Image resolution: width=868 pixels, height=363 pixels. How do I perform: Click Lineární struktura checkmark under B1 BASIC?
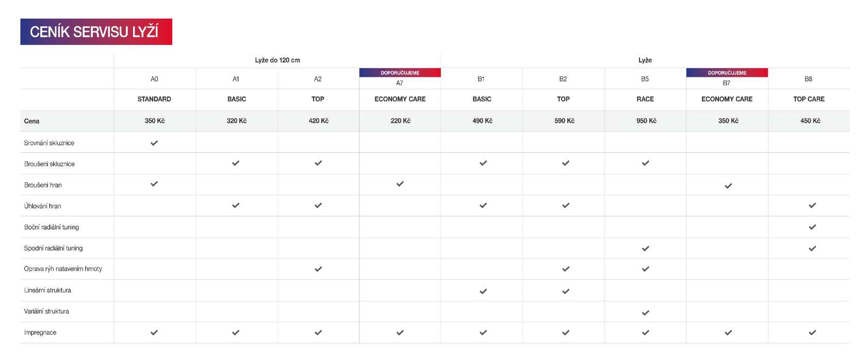[483, 291]
